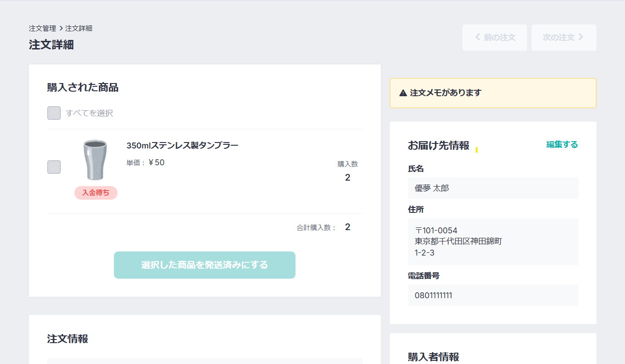This screenshot has height=364, width=625.
Task: Check the tumbler product row checkbox
Action: pyautogui.click(x=54, y=167)
